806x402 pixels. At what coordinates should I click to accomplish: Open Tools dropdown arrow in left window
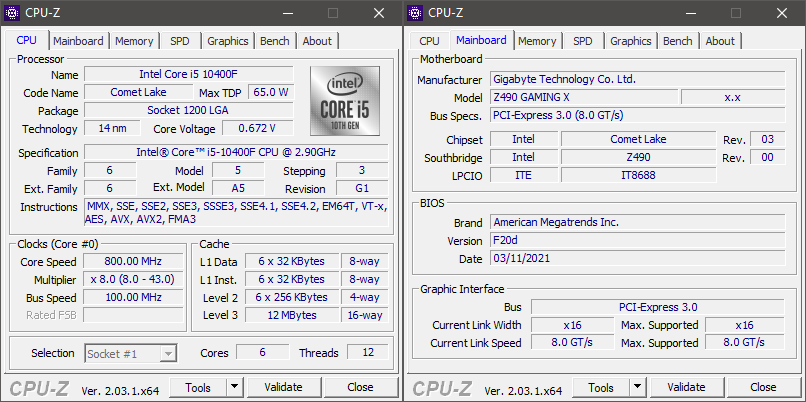point(234,387)
